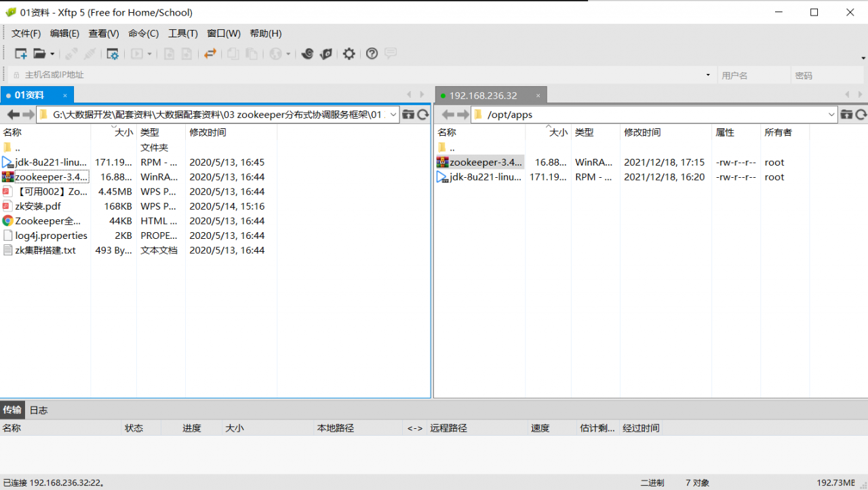Open the local path history dropdown
The width and height of the screenshot is (868, 490).
click(x=394, y=115)
